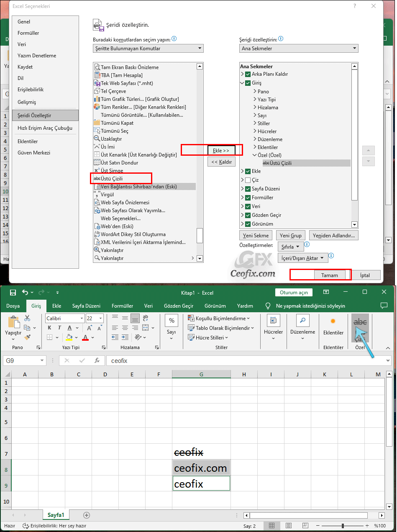Click the comments speech bubble icon

[x=384, y=306]
